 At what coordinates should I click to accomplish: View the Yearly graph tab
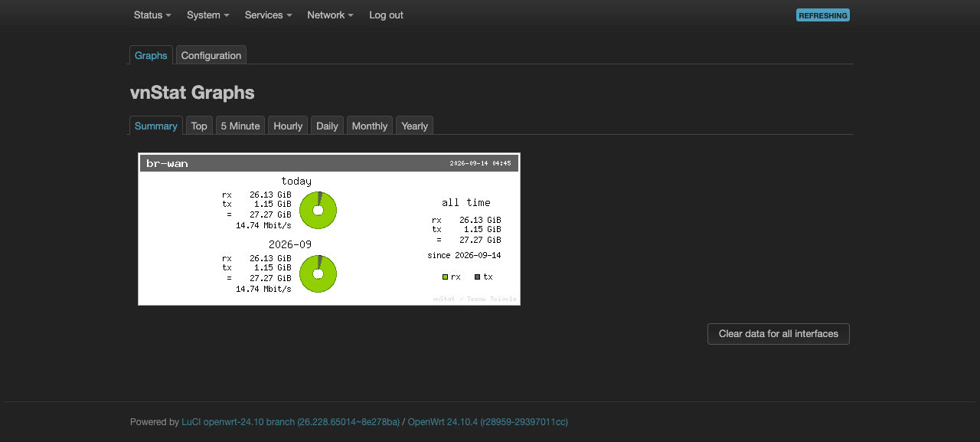click(414, 126)
